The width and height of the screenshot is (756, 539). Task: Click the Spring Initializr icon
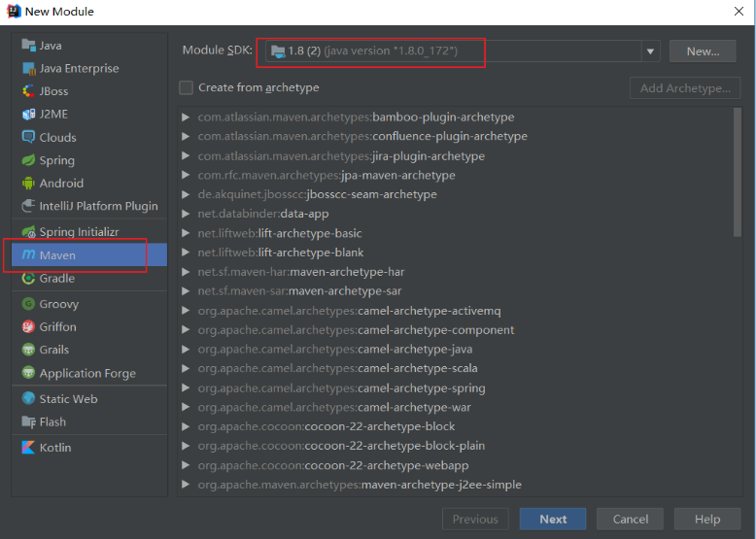tap(28, 232)
